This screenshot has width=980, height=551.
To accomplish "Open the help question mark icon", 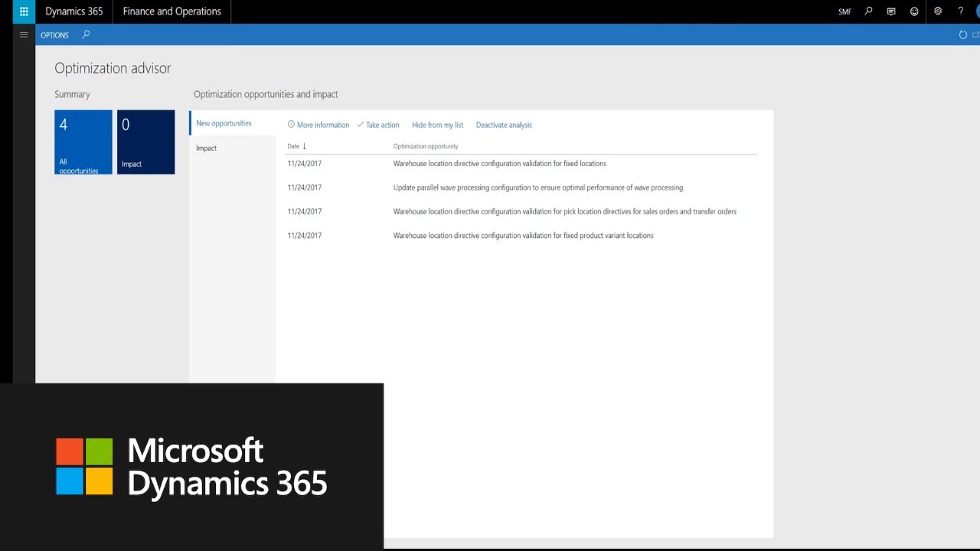I will [x=961, y=11].
